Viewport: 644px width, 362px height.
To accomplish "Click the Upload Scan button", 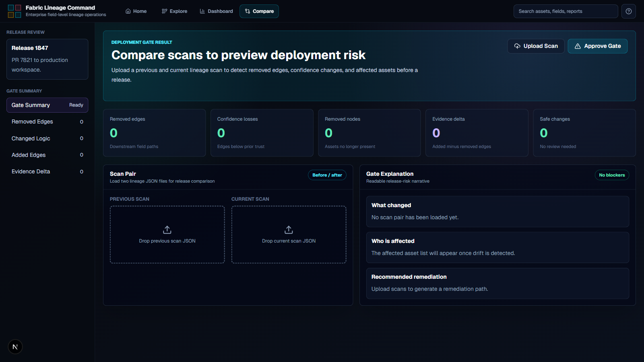I will (x=536, y=46).
